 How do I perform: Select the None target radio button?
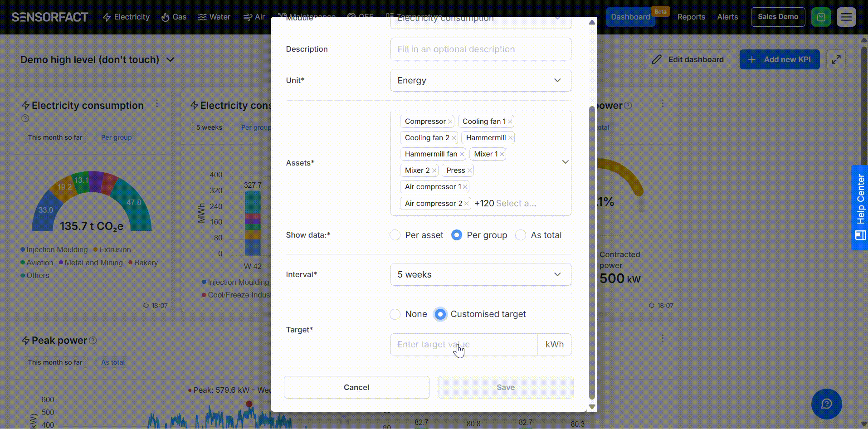[x=395, y=314]
